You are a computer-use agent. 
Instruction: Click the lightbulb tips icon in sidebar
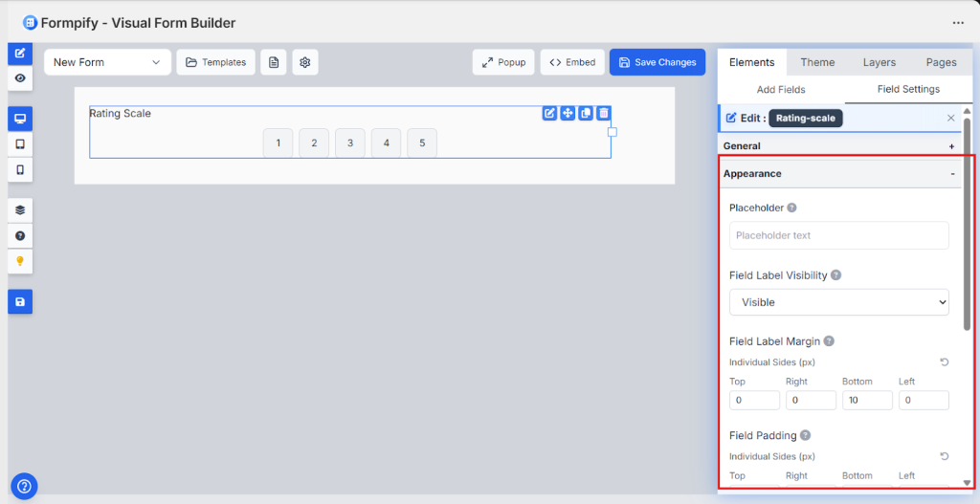tap(20, 261)
